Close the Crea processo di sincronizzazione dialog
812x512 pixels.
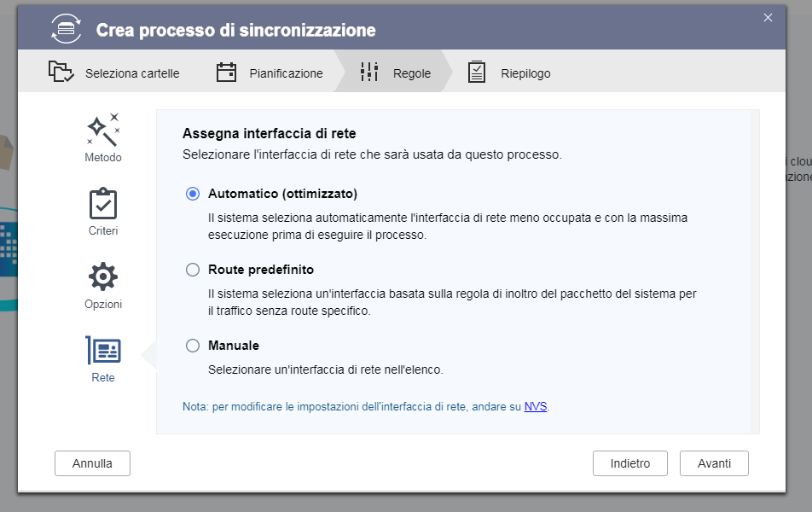pyautogui.click(x=768, y=17)
